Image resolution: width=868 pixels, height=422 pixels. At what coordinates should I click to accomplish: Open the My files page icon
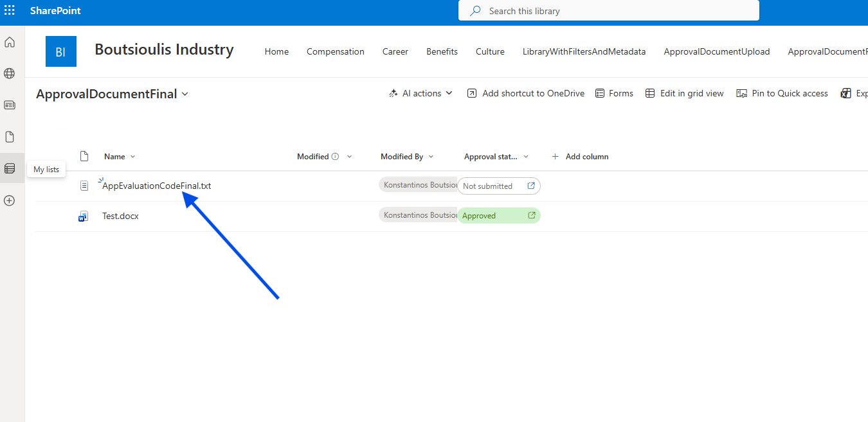pyautogui.click(x=10, y=137)
